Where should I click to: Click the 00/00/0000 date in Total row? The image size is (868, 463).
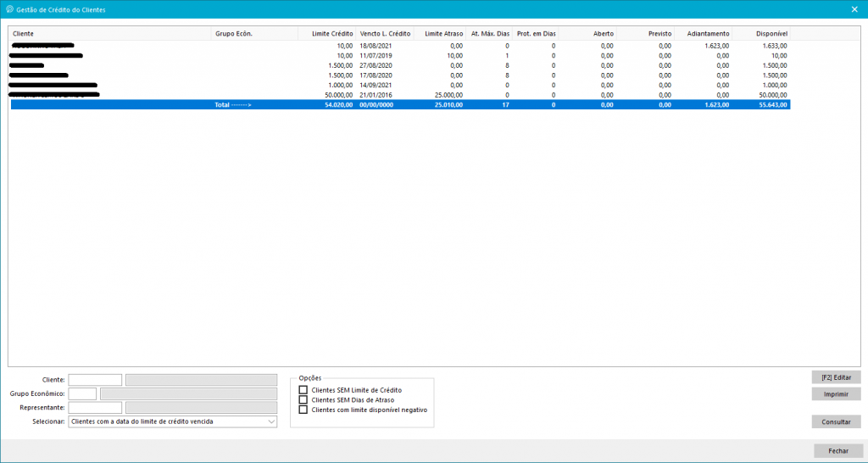(x=376, y=104)
